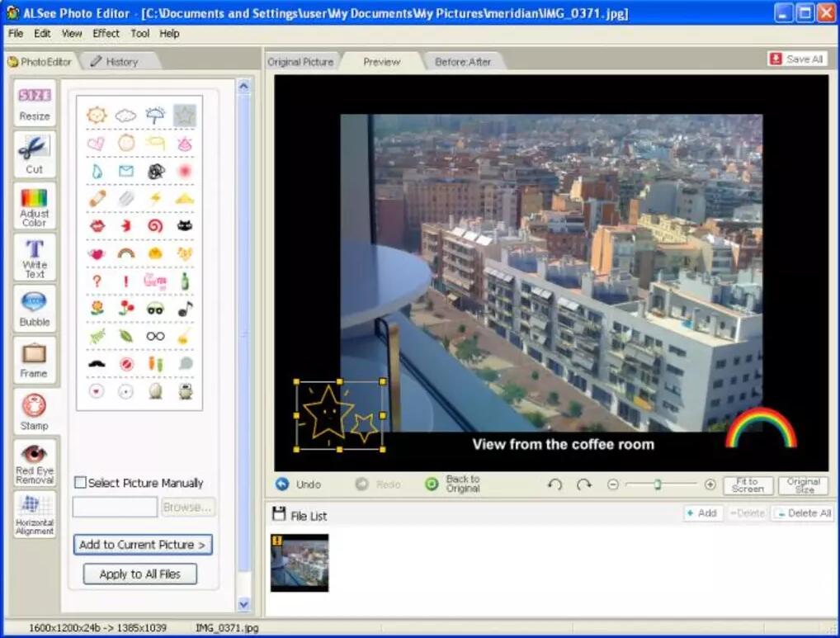Open the Bubble tool
840x638 pixels.
tap(35, 309)
